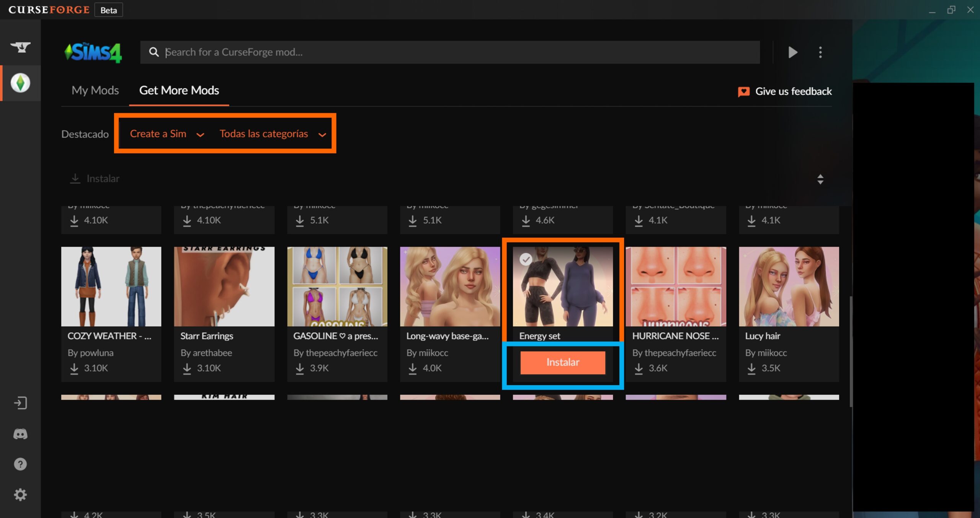
Task: Select The Sims 4 plumbob game icon
Action: (x=20, y=83)
